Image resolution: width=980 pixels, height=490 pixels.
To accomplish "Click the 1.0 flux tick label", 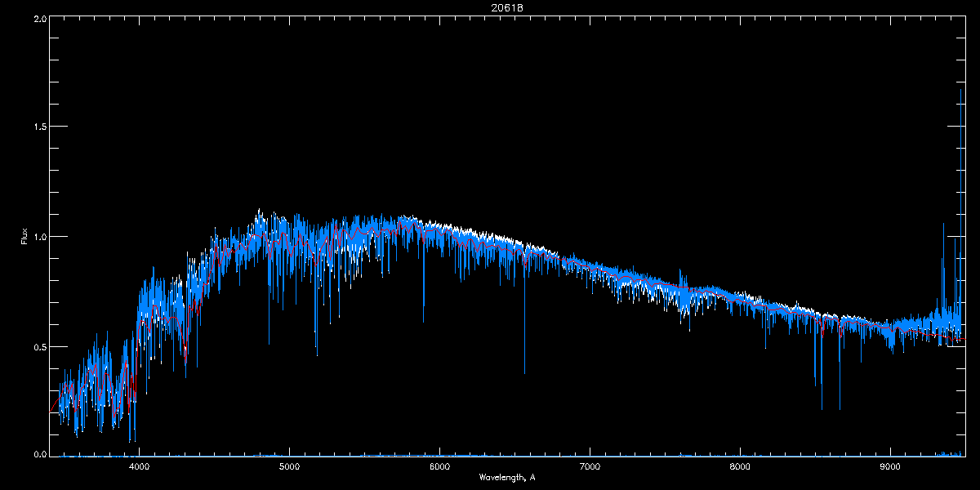I will 39,237.
